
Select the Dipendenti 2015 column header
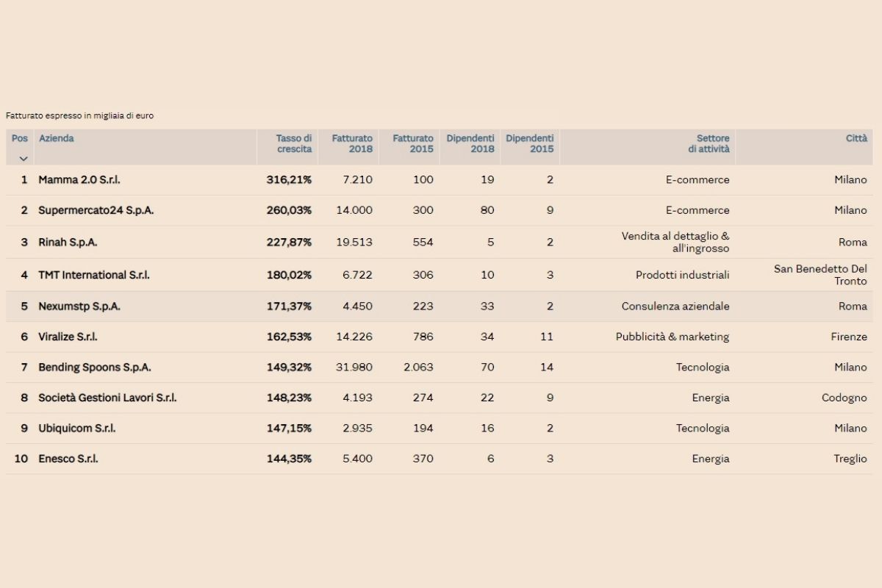pyautogui.click(x=530, y=143)
